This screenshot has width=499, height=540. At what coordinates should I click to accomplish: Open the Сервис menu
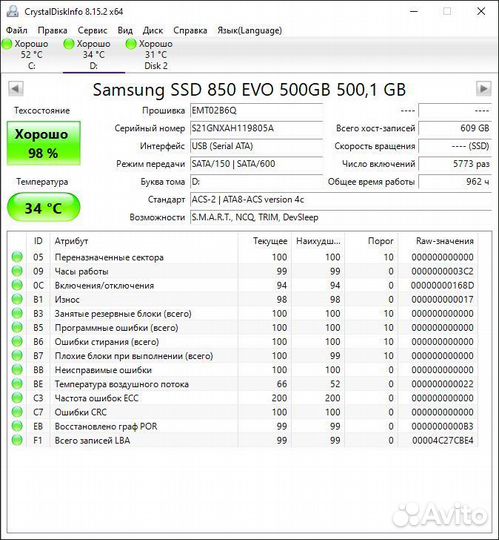point(92,31)
